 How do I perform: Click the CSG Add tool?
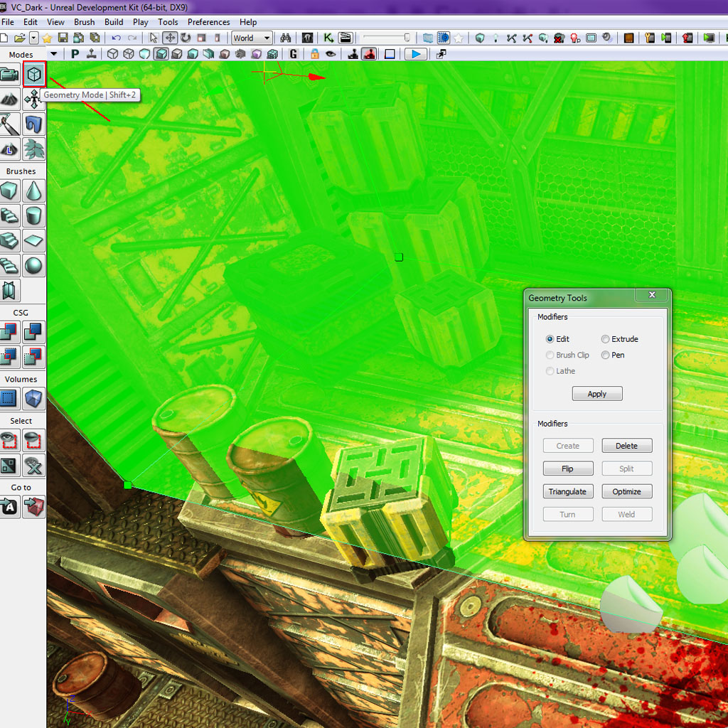(9, 332)
